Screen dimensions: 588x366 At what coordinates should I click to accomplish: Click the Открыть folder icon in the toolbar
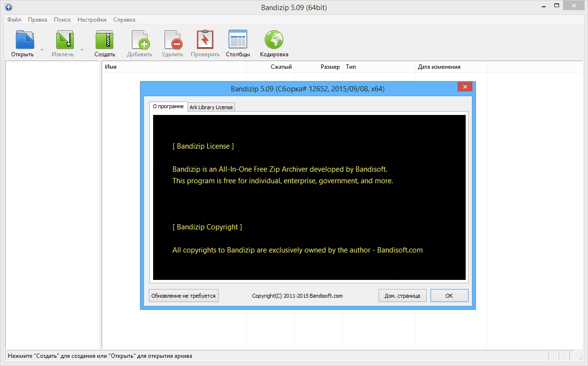tap(24, 40)
